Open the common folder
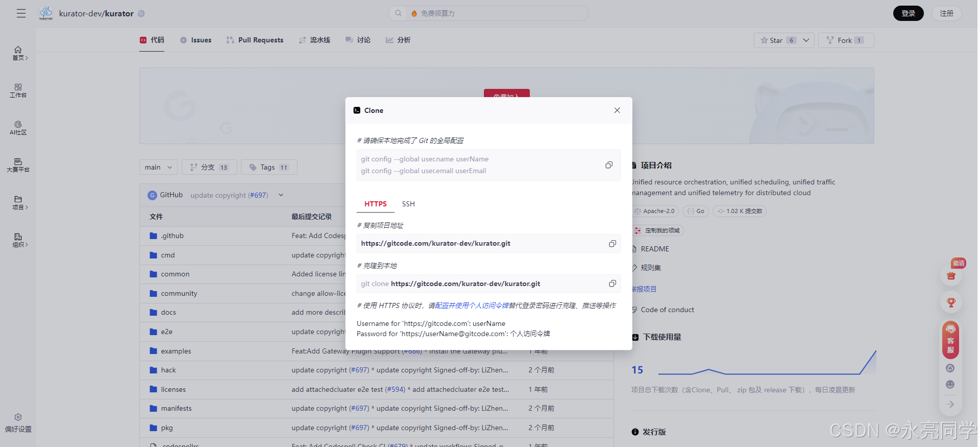The width and height of the screenshot is (980, 447). click(175, 274)
